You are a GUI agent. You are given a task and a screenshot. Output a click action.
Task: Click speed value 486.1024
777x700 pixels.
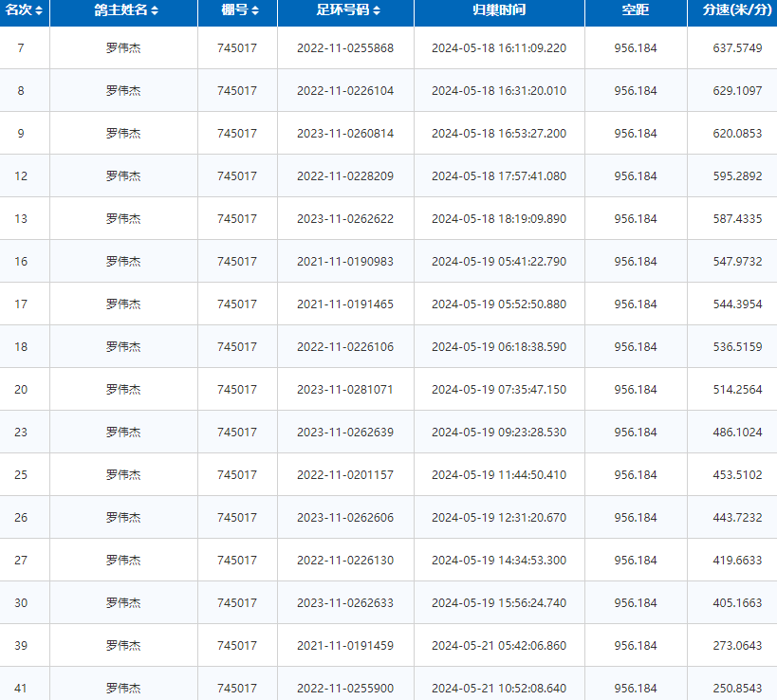click(x=736, y=433)
